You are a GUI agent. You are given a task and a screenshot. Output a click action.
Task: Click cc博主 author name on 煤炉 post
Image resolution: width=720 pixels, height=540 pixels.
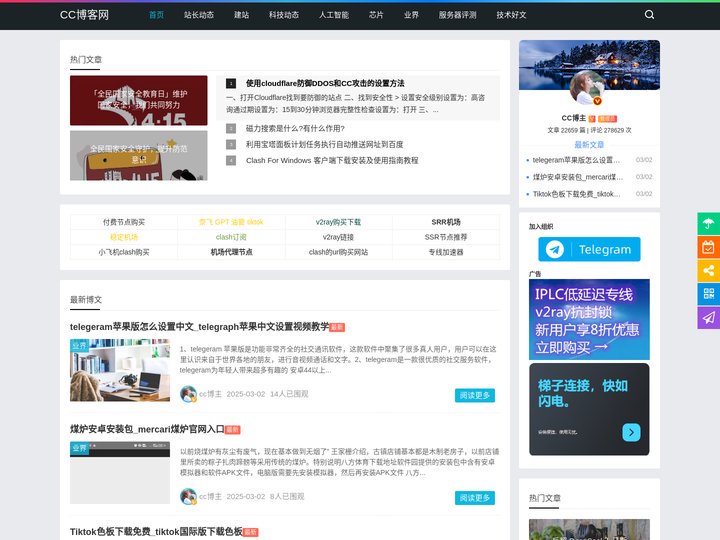(210, 496)
